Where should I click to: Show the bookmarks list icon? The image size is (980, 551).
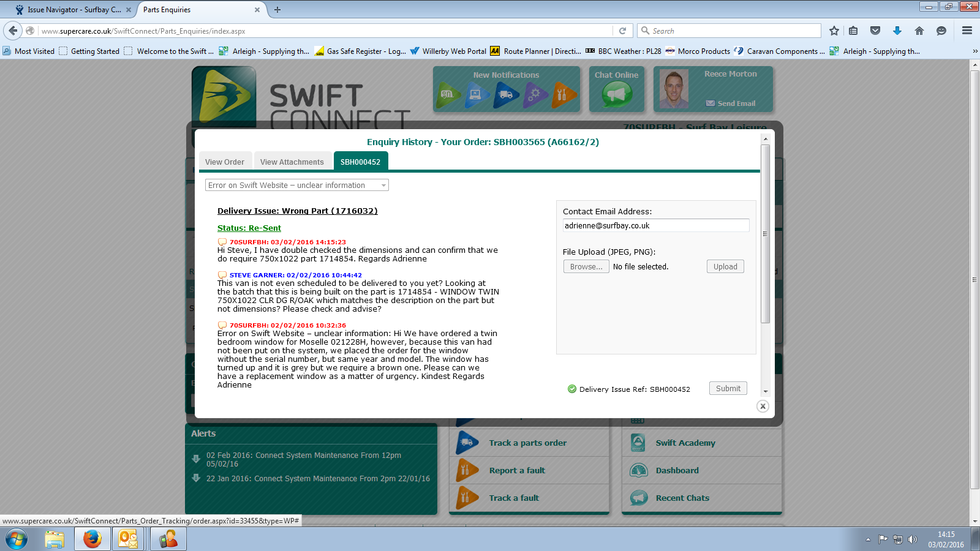pos(853,31)
